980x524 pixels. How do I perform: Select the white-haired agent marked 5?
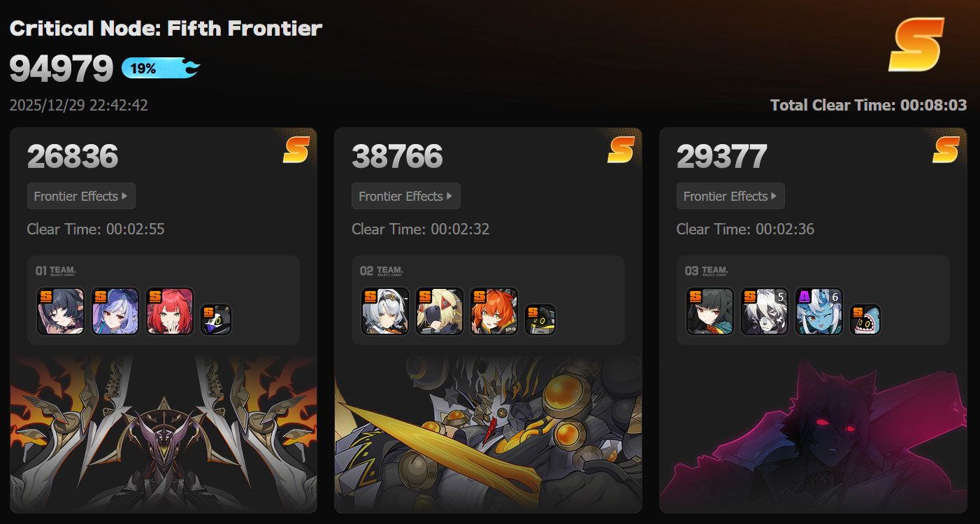point(765,311)
